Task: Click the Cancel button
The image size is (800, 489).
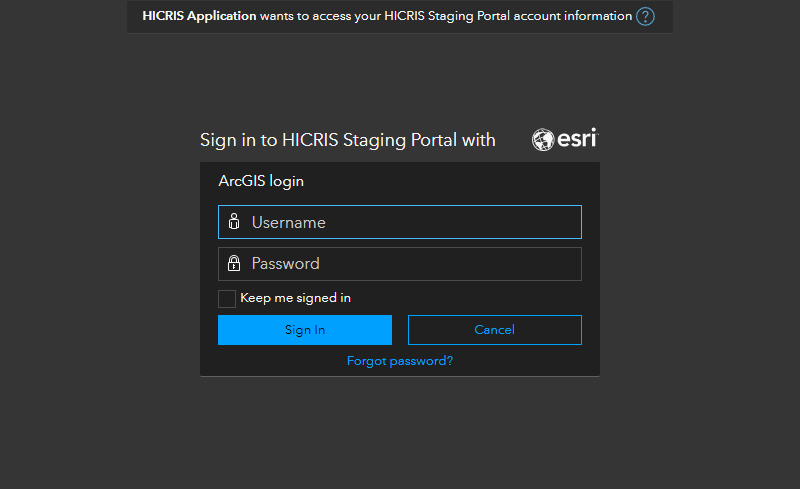Action: 494,330
